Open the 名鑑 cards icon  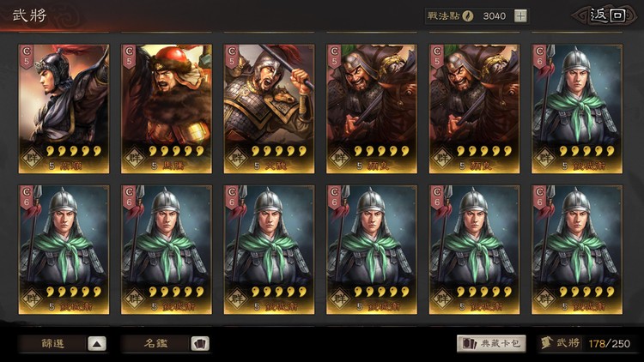pos(200,343)
